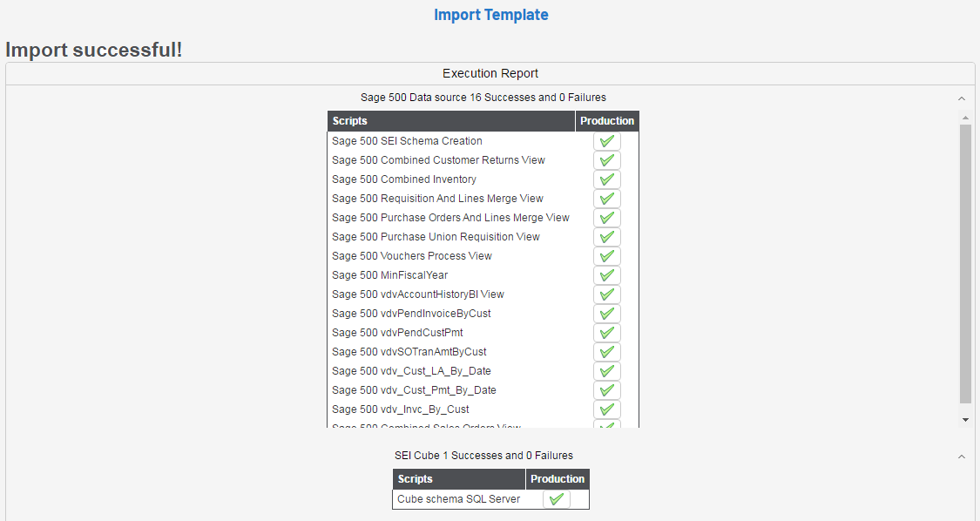Click checkmark for Combined Customer Returns View
The height and width of the screenshot is (521, 980).
click(607, 160)
